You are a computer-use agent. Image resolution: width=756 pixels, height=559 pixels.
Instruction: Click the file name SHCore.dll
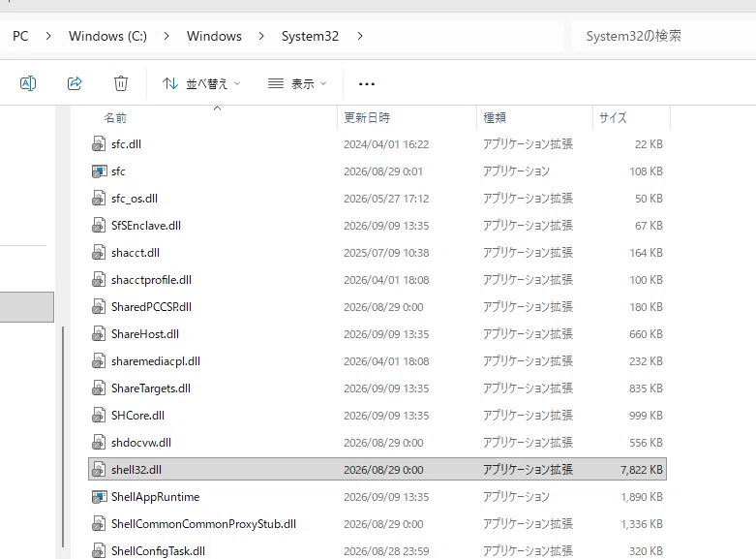pyautogui.click(x=137, y=416)
